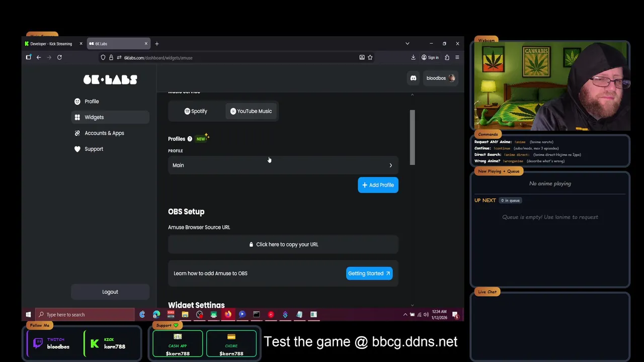Open the Firefox hamburger menu
This screenshot has height=362, width=644.
click(457, 57)
